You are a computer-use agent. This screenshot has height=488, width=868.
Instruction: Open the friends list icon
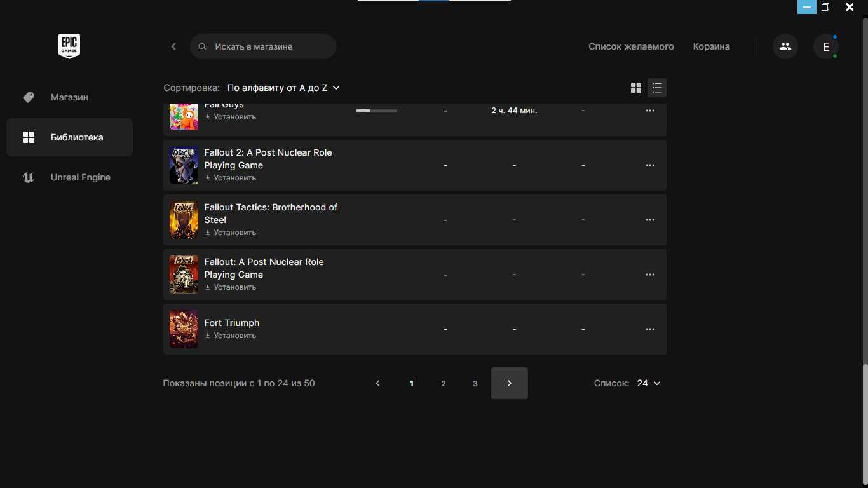[785, 46]
